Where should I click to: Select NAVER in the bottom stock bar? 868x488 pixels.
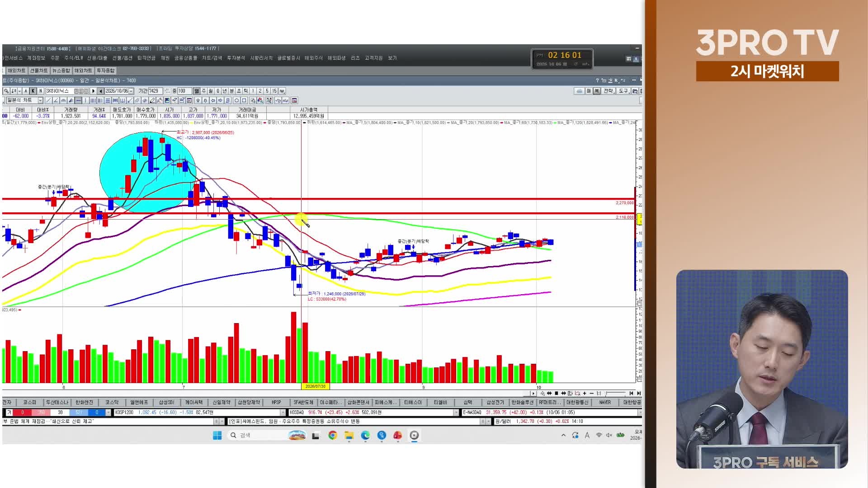coord(605,402)
